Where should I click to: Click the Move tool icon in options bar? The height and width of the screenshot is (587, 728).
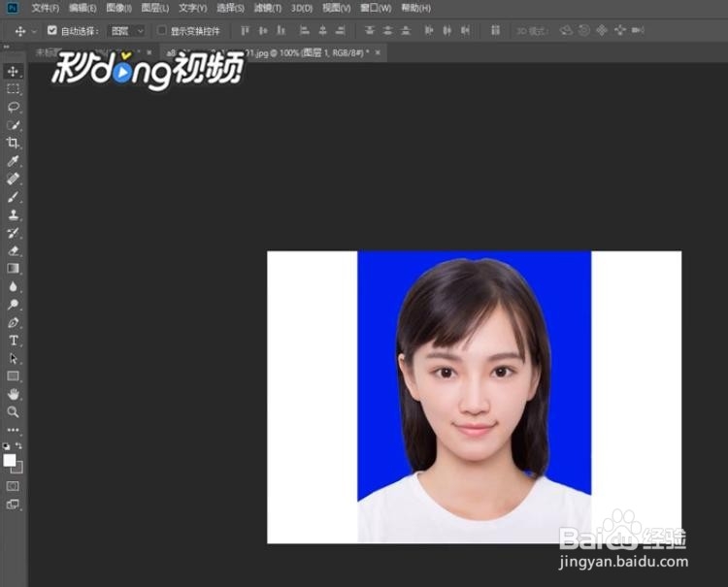[x=20, y=31]
